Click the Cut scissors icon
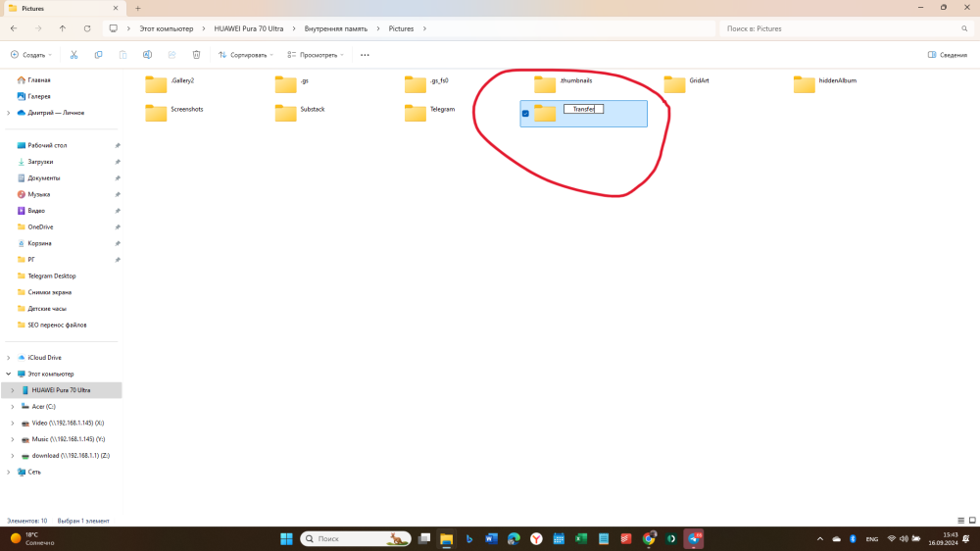This screenshot has height=551, width=980. (x=73, y=55)
